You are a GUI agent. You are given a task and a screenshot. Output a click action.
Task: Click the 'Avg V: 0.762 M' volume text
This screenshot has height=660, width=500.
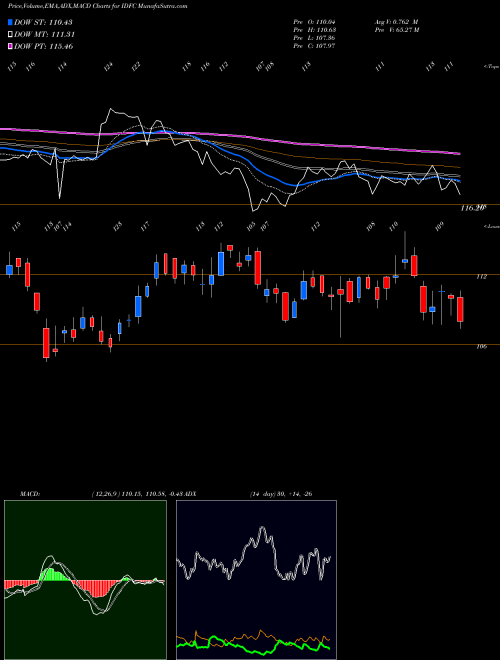coord(396,22)
